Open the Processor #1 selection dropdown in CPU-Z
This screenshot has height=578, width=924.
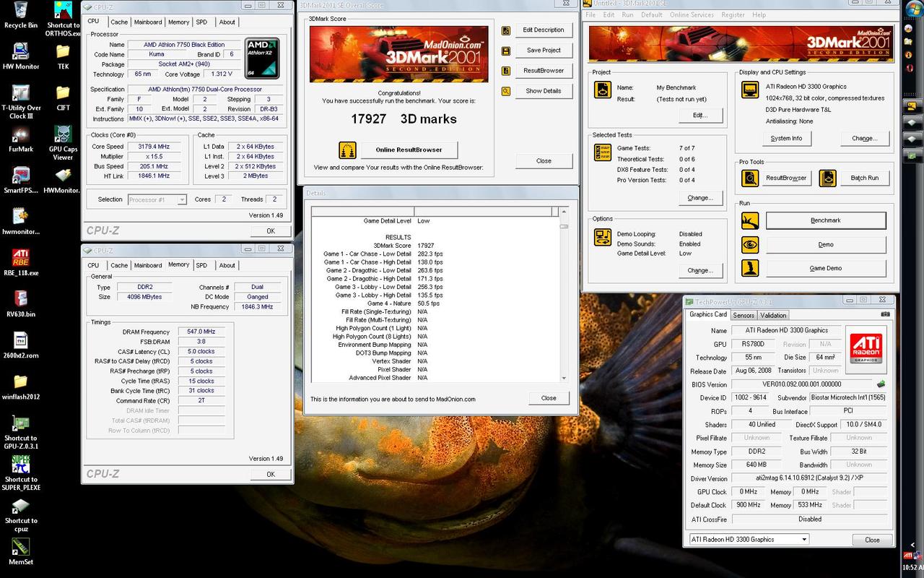pyautogui.click(x=157, y=199)
